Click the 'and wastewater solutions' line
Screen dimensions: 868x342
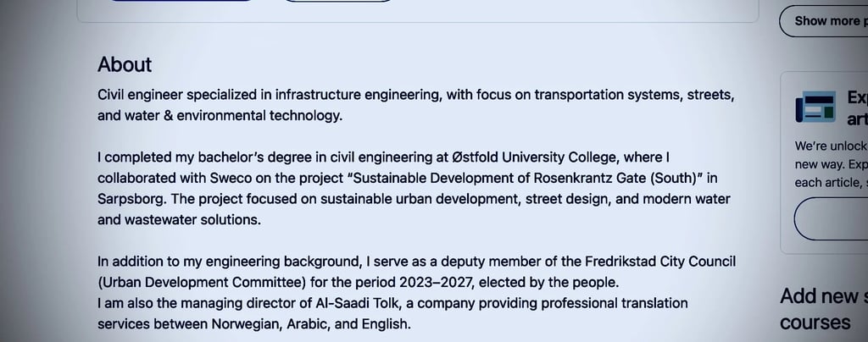tap(179, 220)
